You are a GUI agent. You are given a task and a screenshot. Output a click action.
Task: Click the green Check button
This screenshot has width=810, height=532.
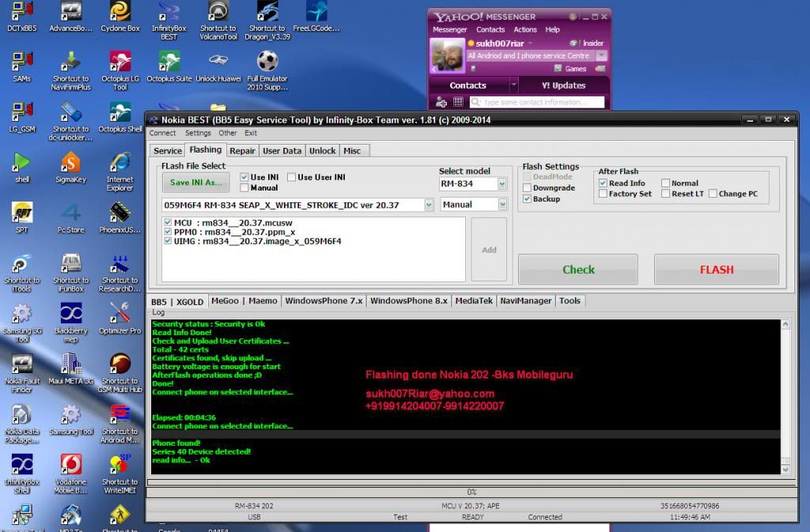click(x=578, y=270)
